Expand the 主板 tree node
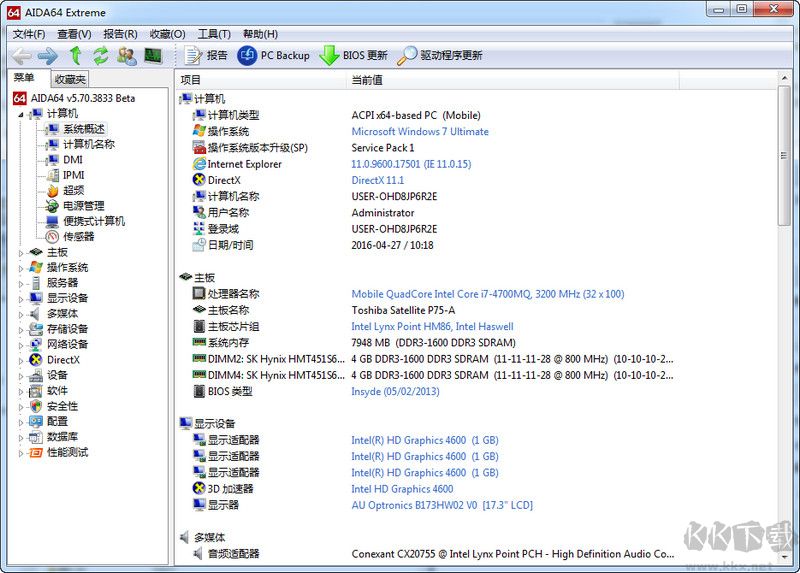The width and height of the screenshot is (800, 573). 22,253
